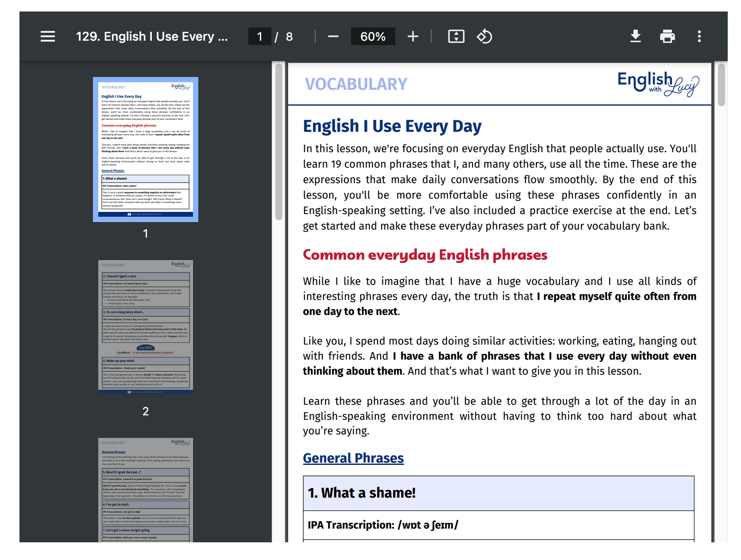
Task: Click the 'English I Use Every Day' heading
Action: (x=392, y=127)
